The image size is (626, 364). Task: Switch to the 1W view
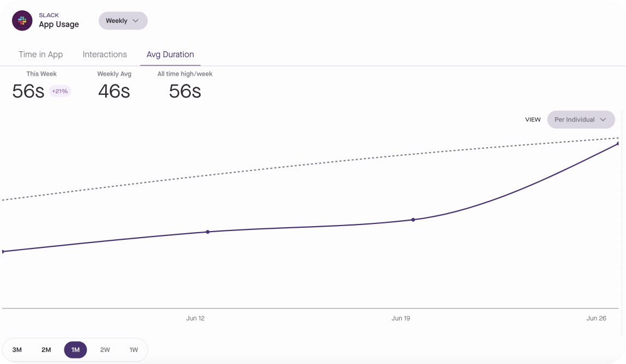click(134, 350)
